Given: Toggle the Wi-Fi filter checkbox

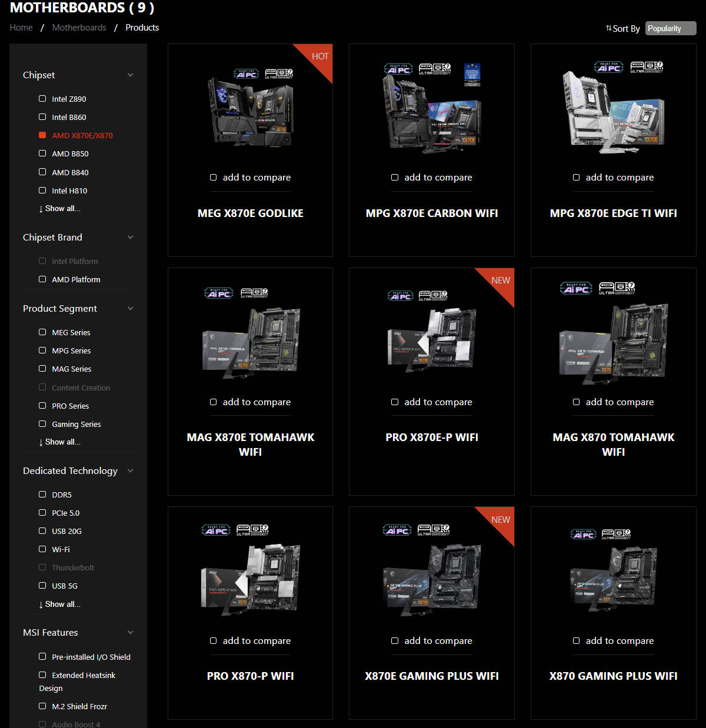Looking at the screenshot, I should tap(42, 549).
